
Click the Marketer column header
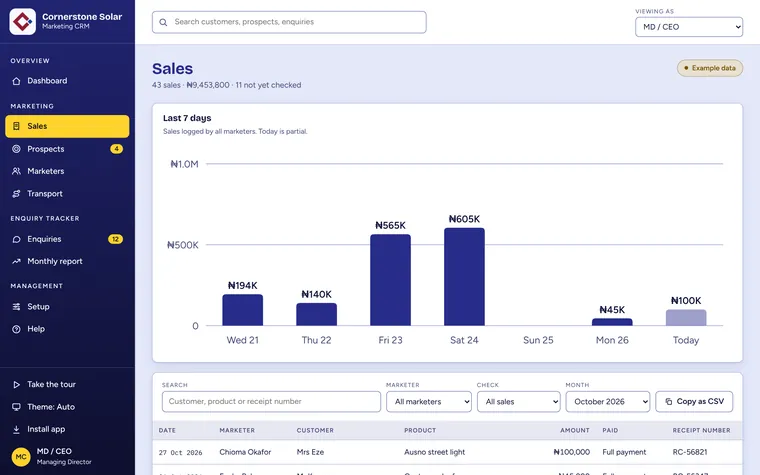coord(237,430)
